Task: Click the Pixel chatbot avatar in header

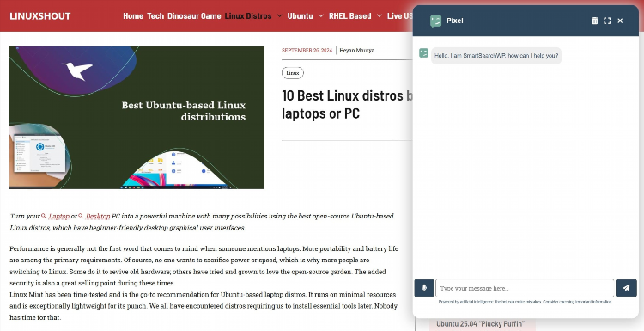Action: tap(435, 21)
